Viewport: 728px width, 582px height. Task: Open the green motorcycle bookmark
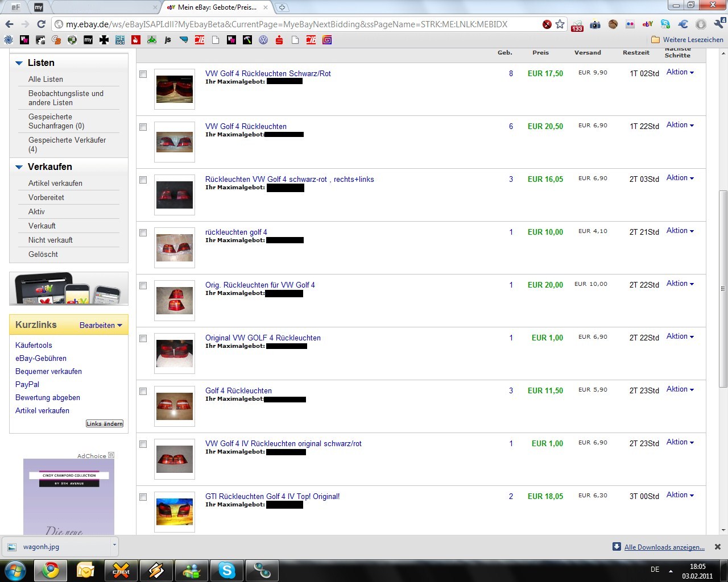pos(152,40)
